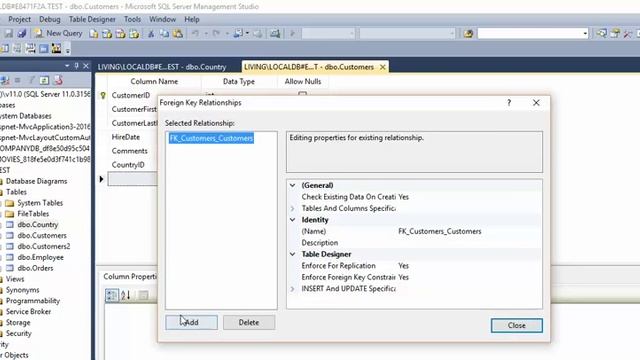Viewport: 640px width, 360px height.
Task: Click the Copy icon in toolbar
Action: [164, 33]
